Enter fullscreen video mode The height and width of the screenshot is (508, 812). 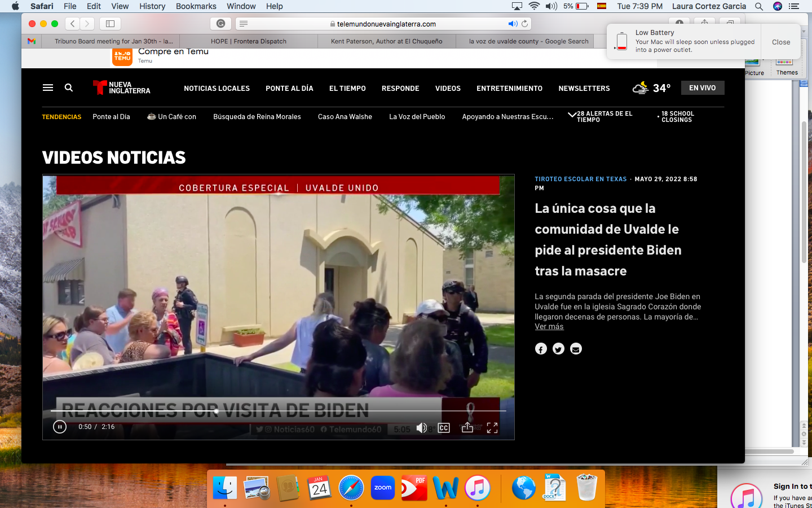pos(492,428)
